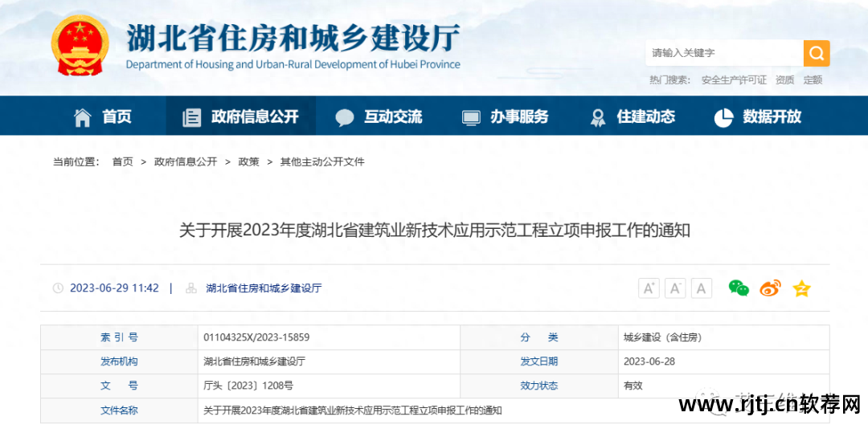Click the table label 文号

[119, 386]
